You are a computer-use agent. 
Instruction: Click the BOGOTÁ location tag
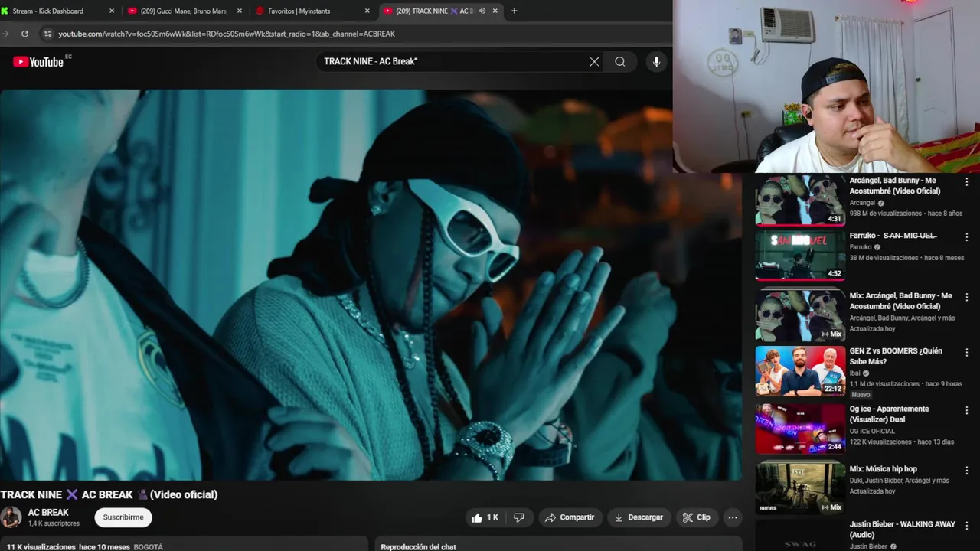click(149, 546)
